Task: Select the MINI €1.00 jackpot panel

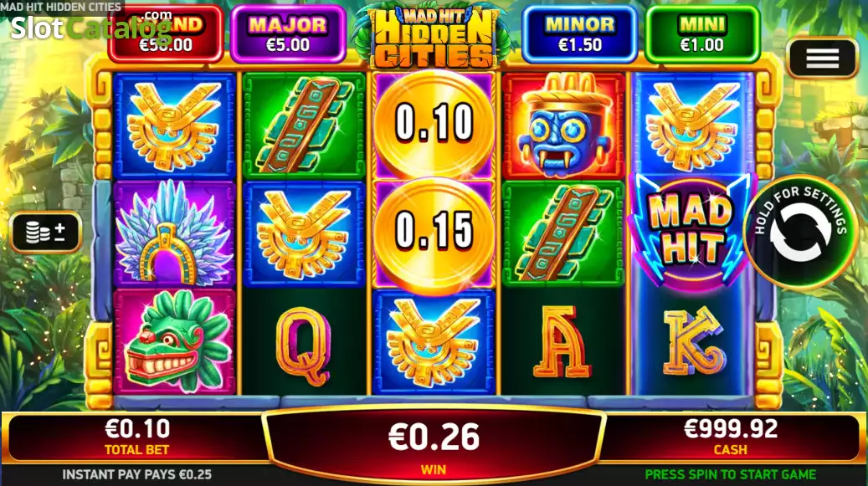Action: [x=702, y=34]
